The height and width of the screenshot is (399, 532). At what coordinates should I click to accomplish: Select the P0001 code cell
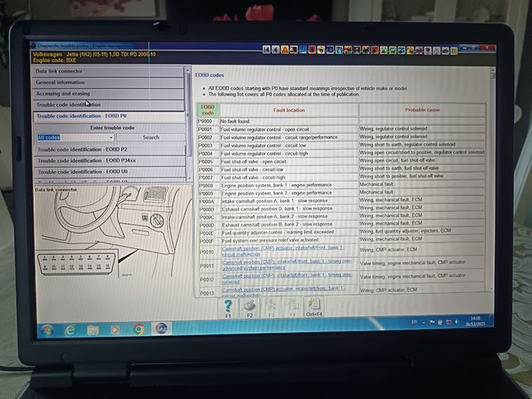point(208,129)
